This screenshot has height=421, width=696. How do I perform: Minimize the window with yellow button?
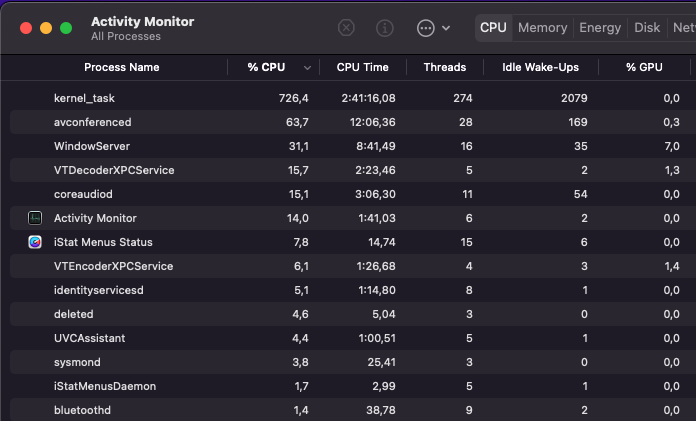(x=46, y=28)
